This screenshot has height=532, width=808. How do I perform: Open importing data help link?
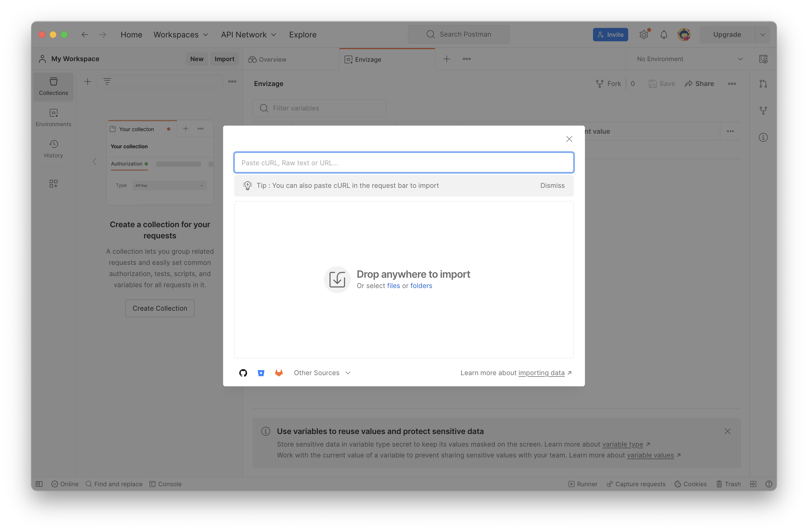[x=541, y=373]
